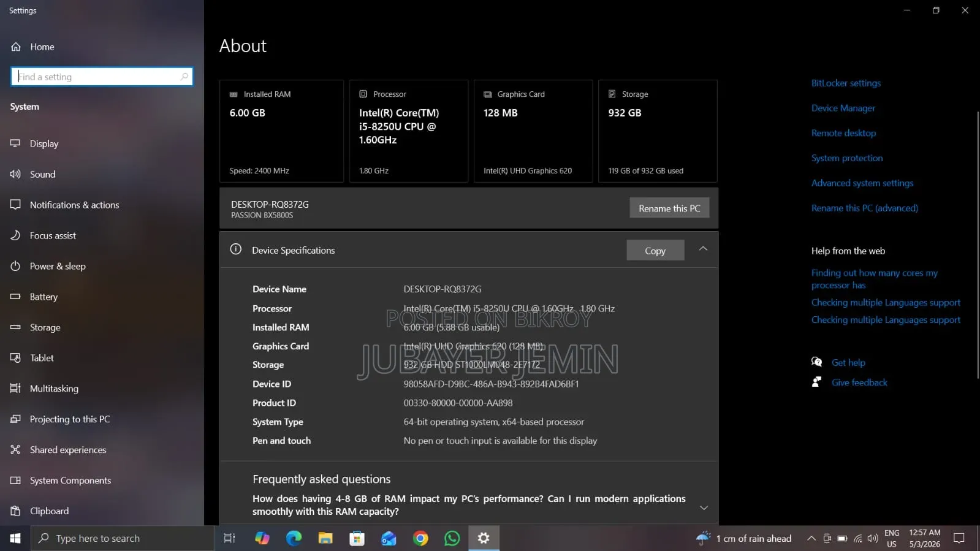Image resolution: width=980 pixels, height=551 pixels.
Task: Open the clock showing 12:57 AM
Action: point(925,538)
